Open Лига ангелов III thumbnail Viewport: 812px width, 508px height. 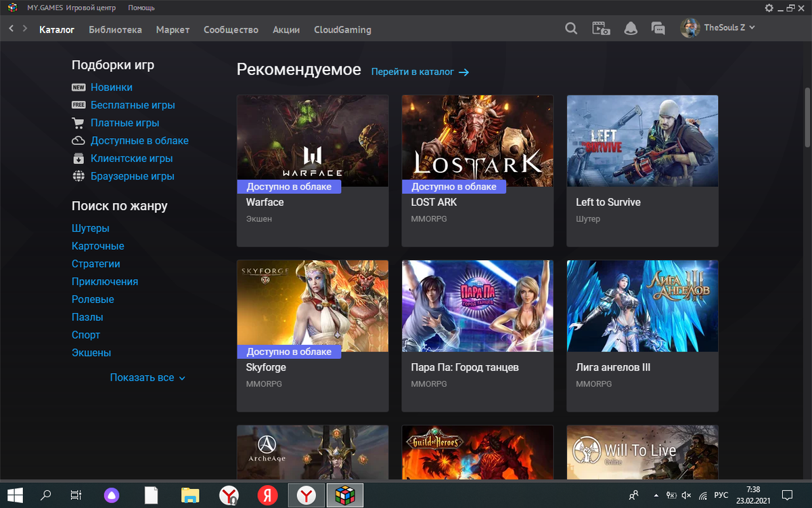tap(643, 306)
